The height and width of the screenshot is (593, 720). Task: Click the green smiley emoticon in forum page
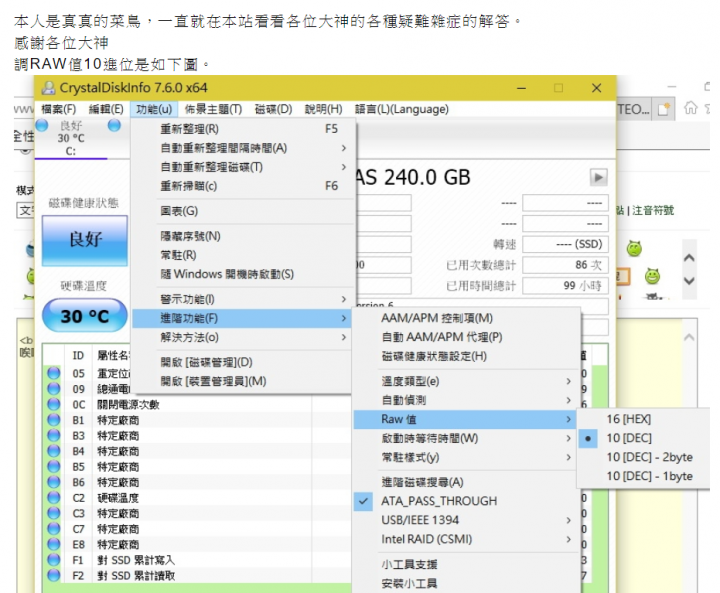(x=652, y=276)
